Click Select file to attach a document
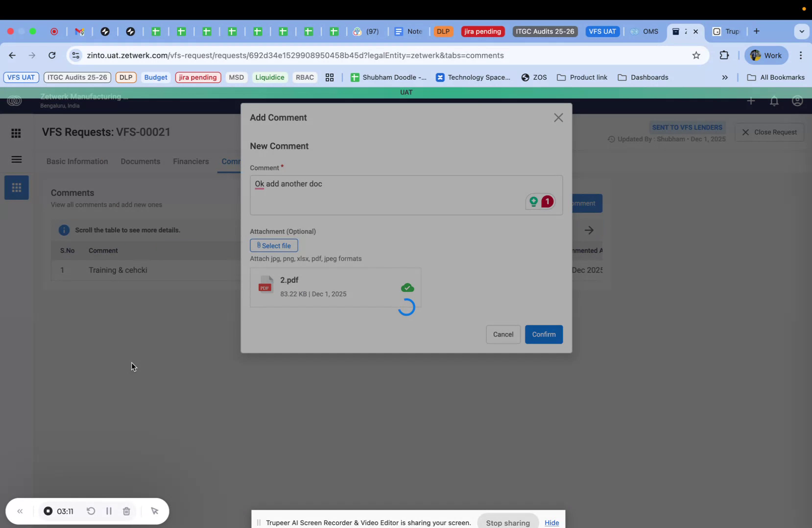 [273, 245]
